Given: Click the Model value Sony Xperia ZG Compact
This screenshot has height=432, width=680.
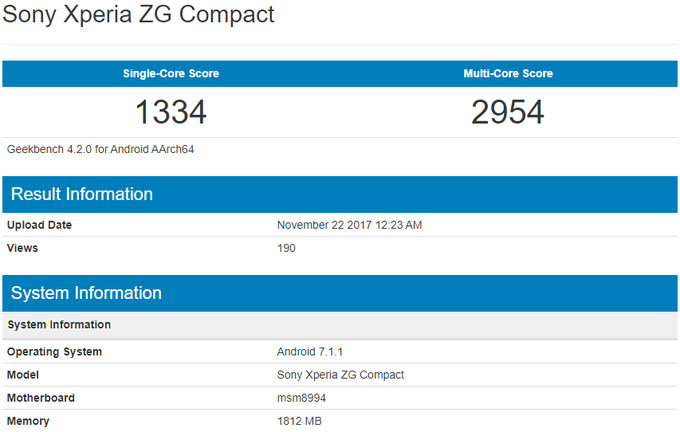Looking at the screenshot, I should (340, 375).
